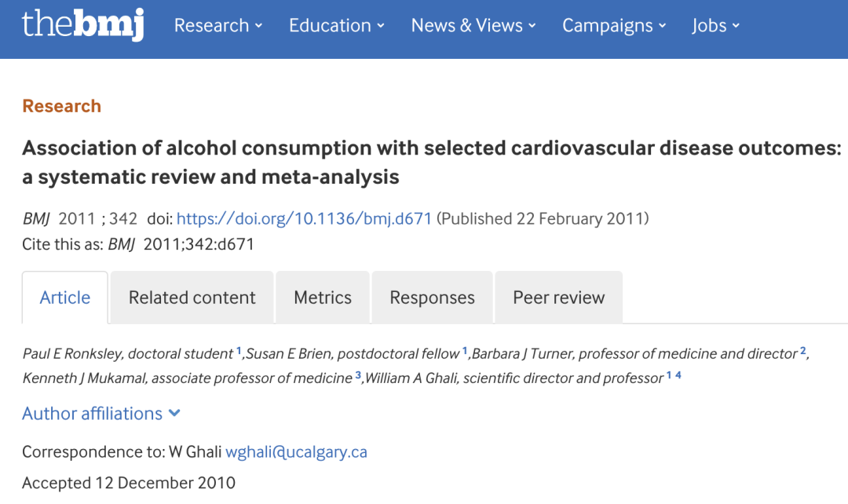Expand the Campaigns menu

click(x=614, y=26)
